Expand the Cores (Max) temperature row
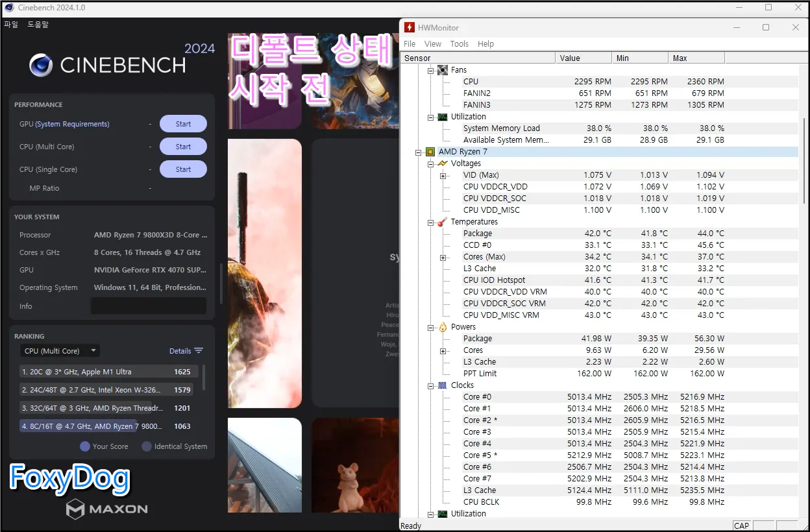Viewport: 810px width, 532px height. (443, 257)
